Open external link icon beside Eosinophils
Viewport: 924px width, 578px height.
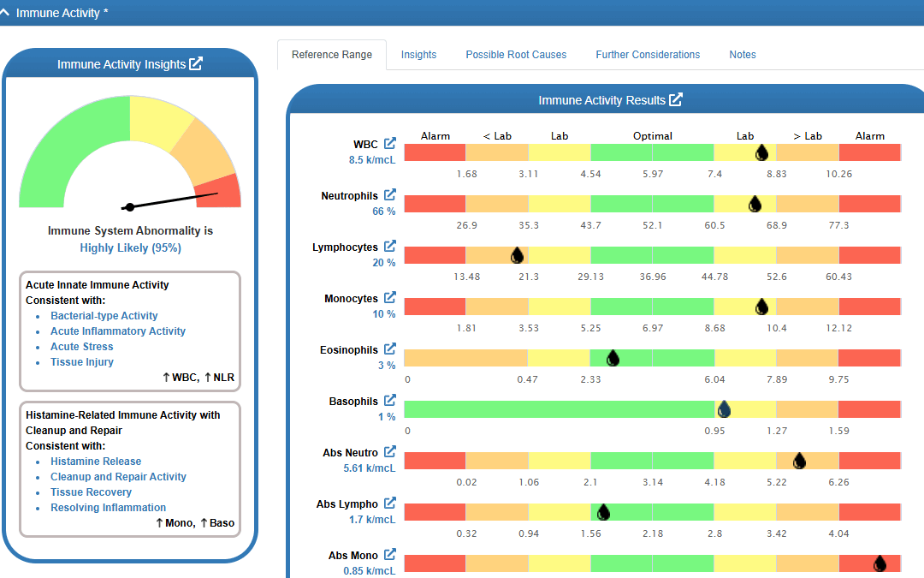coord(389,349)
